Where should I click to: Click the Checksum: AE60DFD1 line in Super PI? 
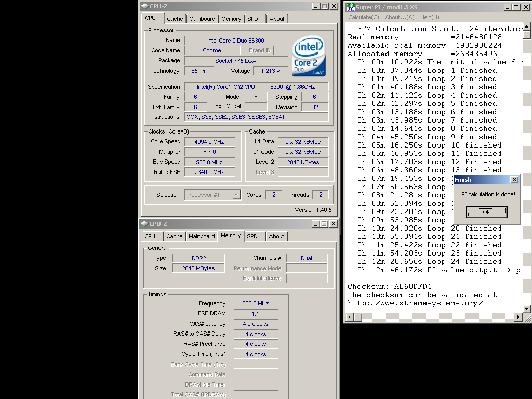click(x=390, y=286)
